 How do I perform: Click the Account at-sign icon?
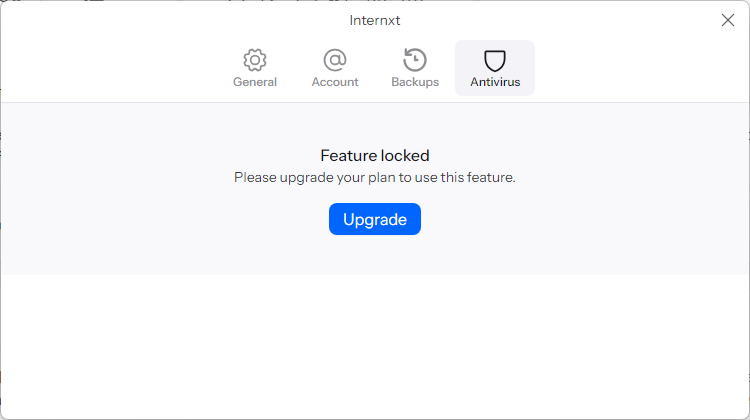coord(335,59)
